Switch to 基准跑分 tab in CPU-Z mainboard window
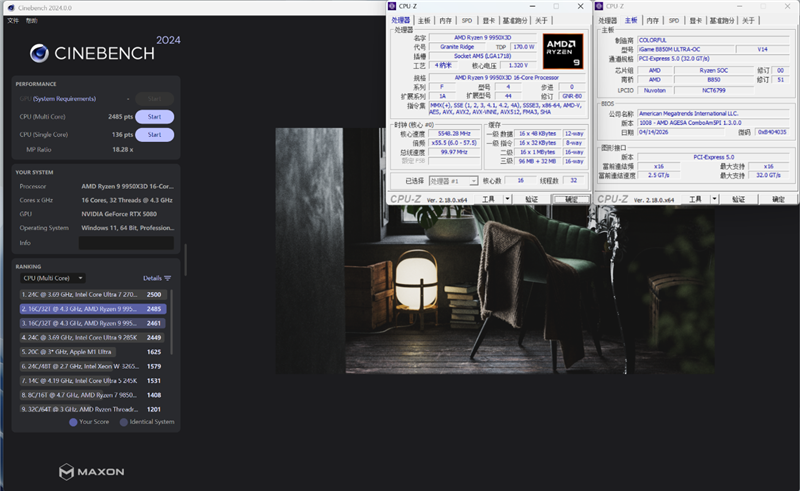The height and width of the screenshot is (491, 800). pyautogui.click(x=722, y=20)
